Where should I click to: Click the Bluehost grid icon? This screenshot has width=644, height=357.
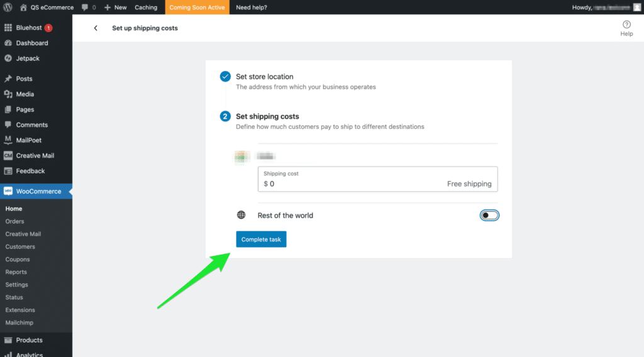8,28
